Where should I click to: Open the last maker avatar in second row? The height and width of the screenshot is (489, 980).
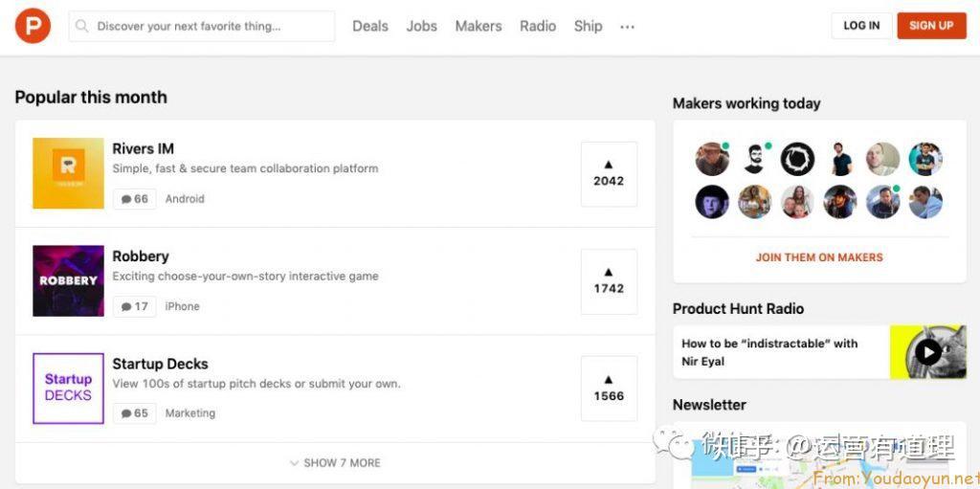click(925, 202)
